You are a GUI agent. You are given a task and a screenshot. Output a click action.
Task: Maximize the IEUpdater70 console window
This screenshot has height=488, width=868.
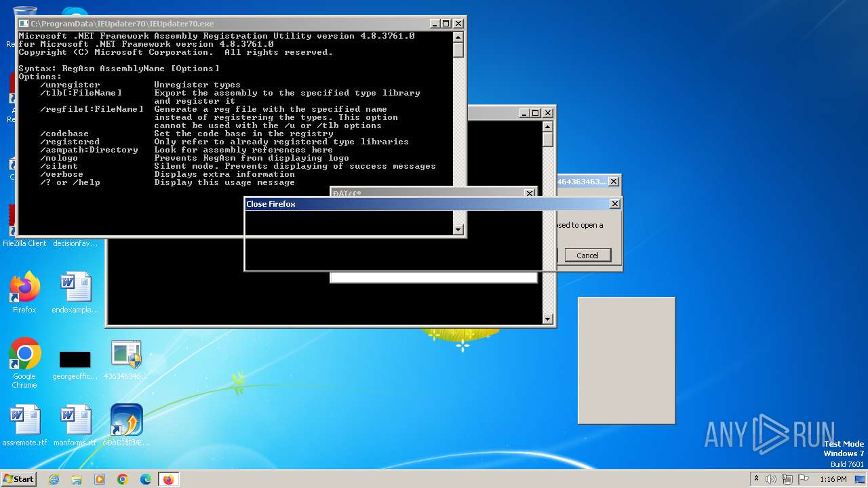[446, 24]
